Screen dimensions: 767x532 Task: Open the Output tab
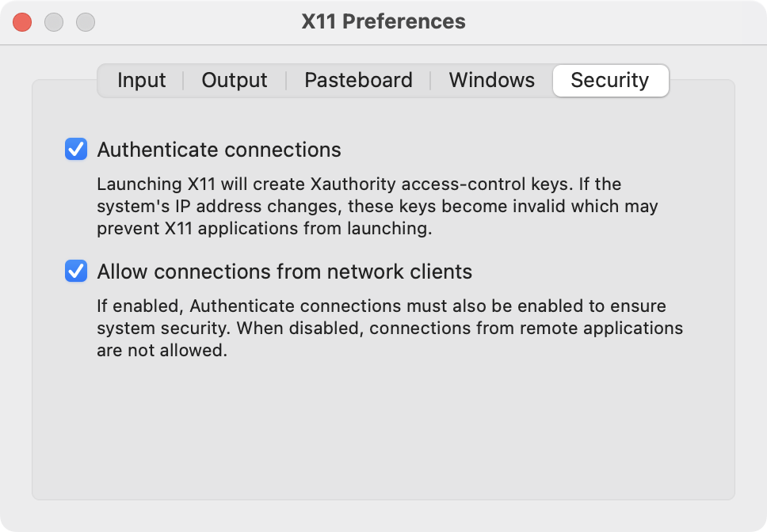[235, 81]
